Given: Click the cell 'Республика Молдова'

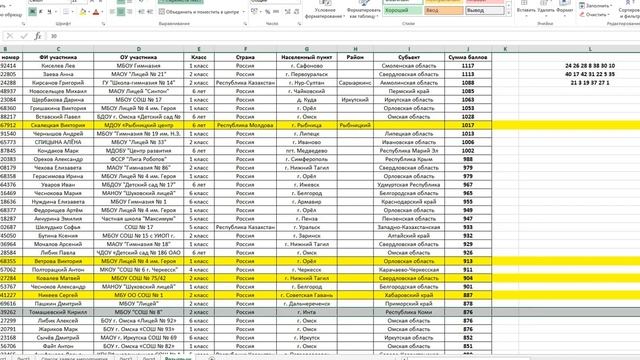Looking at the screenshot, I should tap(245, 125).
